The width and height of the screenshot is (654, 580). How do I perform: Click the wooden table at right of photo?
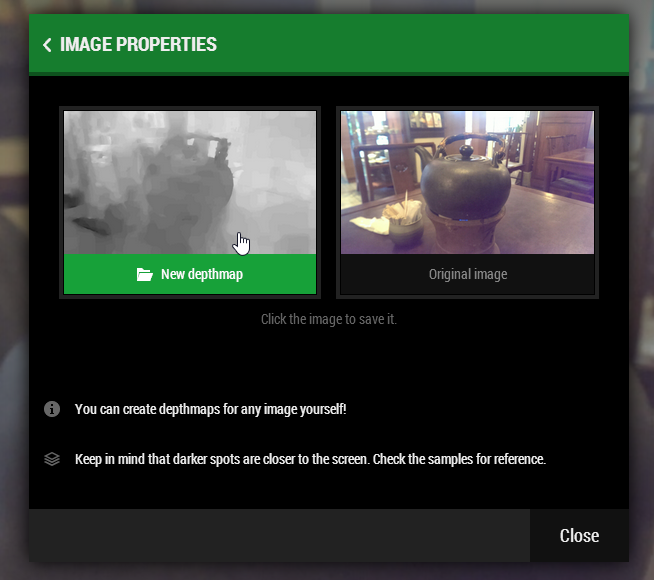coord(569,161)
